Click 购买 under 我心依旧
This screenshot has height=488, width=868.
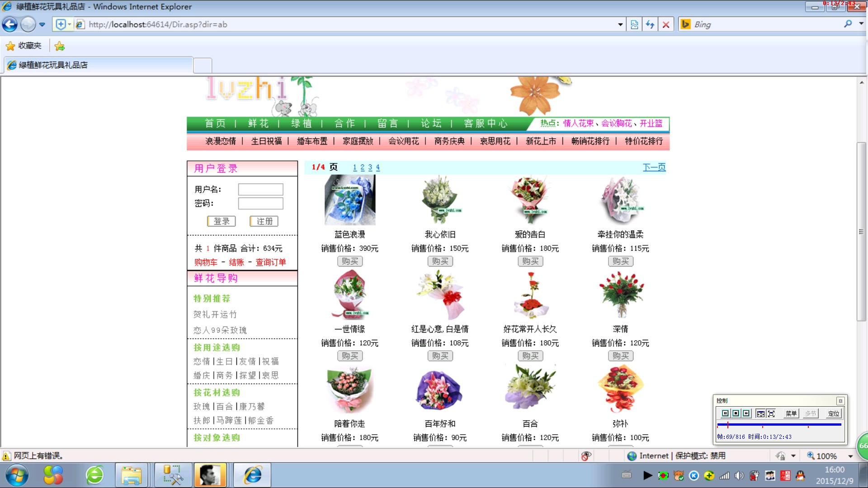pyautogui.click(x=440, y=261)
